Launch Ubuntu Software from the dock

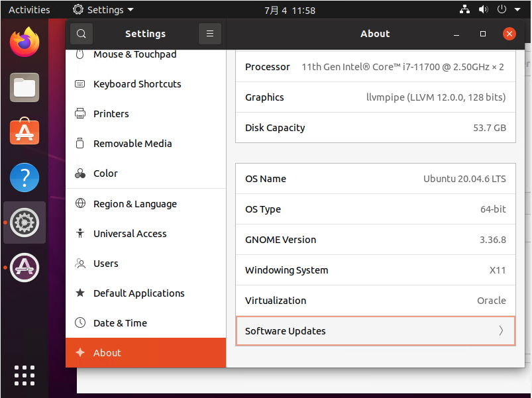(25, 132)
